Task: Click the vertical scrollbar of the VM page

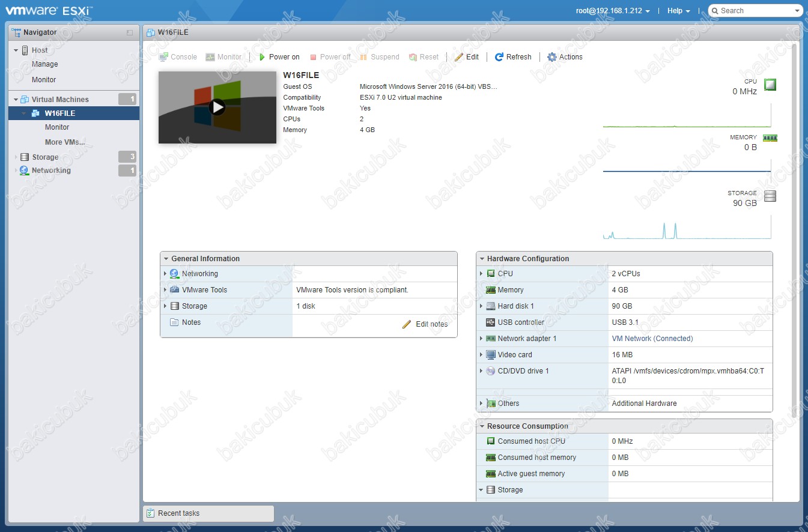Action: pos(794,231)
